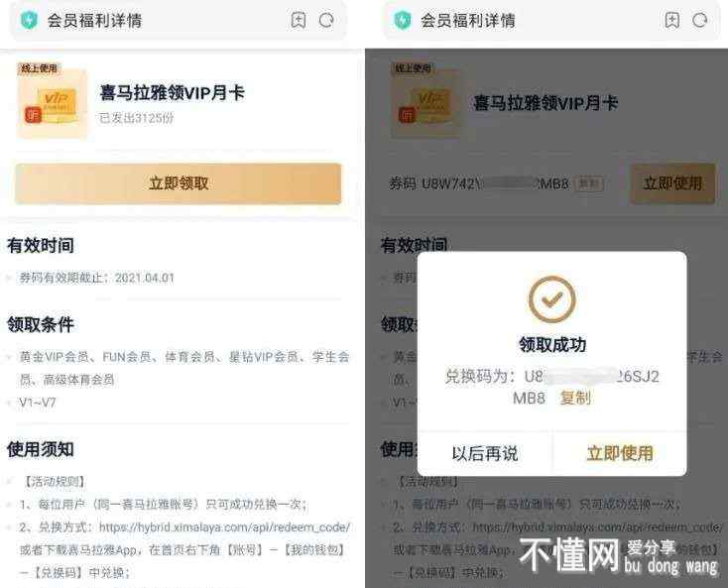Tap 立即使用 in the success dialog
This screenshot has height=588, width=728.
pos(620,453)
